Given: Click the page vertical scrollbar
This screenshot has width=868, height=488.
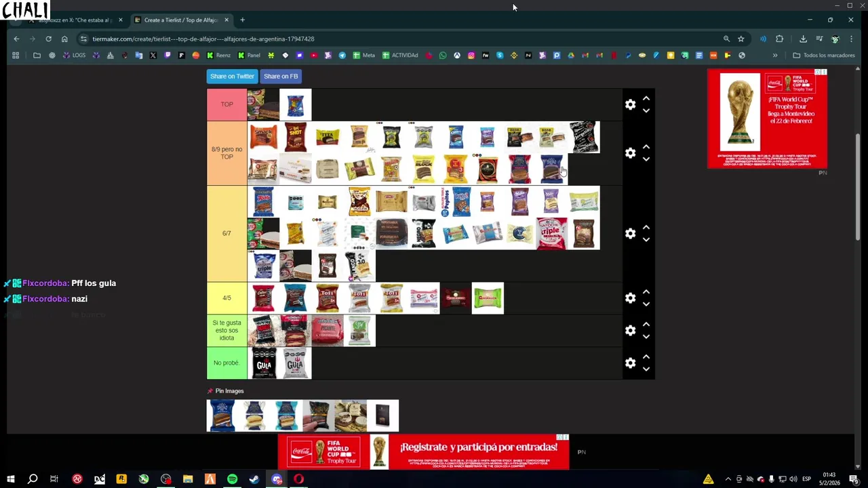Looking at the screenshot, I should coord(858,186).
